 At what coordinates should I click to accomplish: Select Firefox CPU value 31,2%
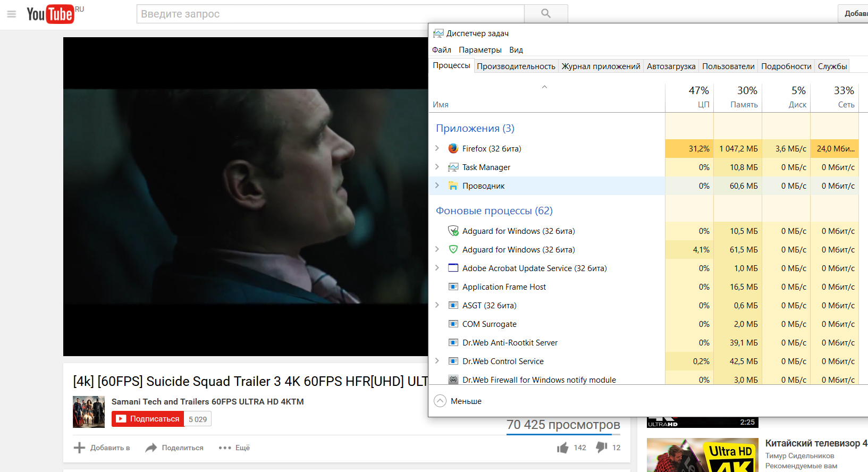tap(689, 148)
